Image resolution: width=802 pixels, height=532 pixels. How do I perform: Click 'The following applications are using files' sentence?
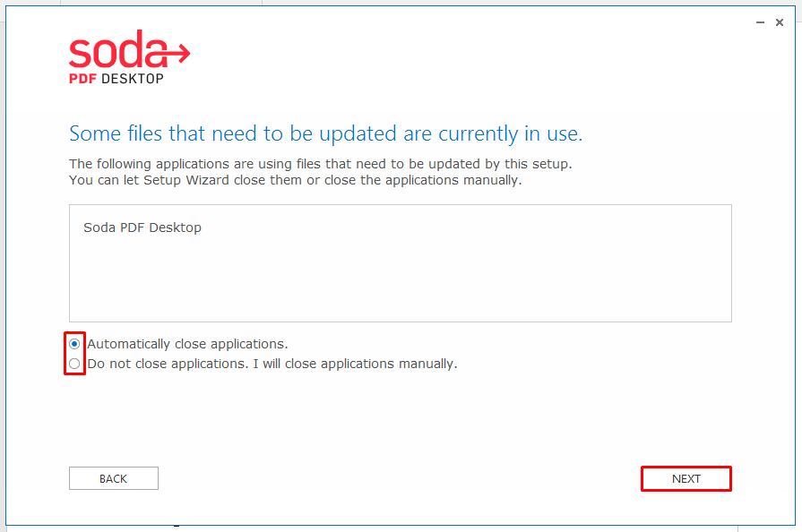321,164
